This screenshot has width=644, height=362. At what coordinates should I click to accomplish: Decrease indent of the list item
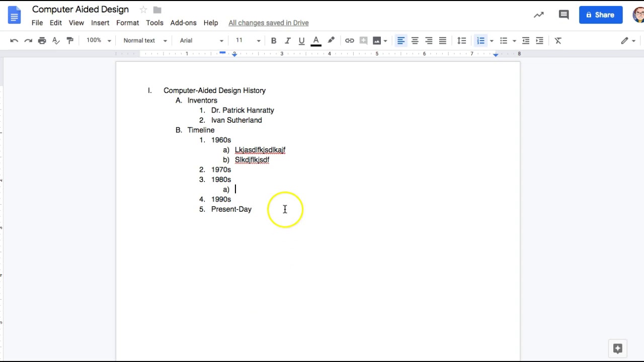(x=526, y=41)
